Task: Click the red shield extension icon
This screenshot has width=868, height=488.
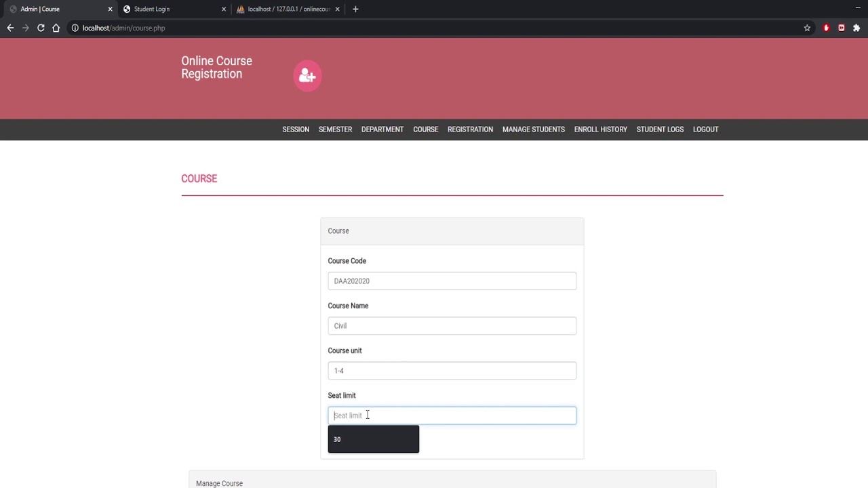Action: [826, 28]
